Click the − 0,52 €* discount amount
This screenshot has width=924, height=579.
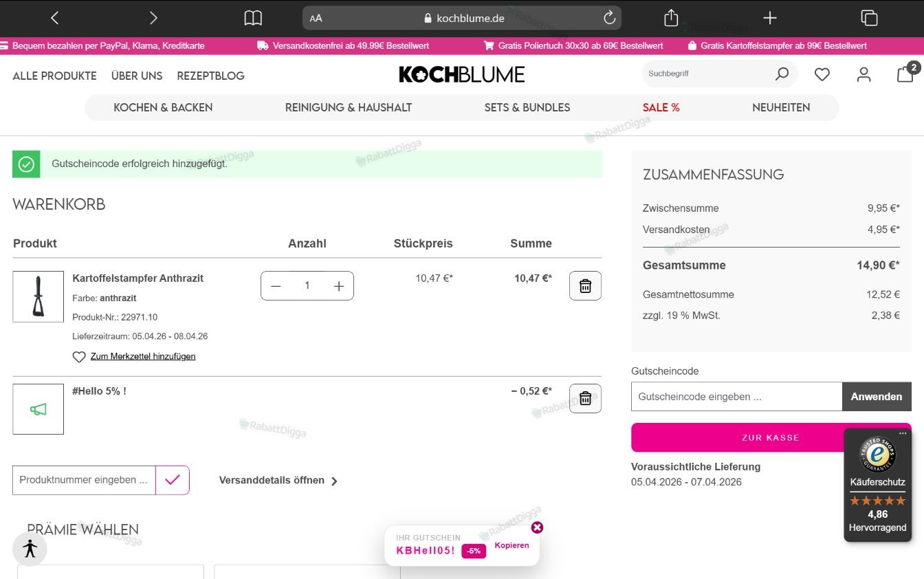(531, 391)
